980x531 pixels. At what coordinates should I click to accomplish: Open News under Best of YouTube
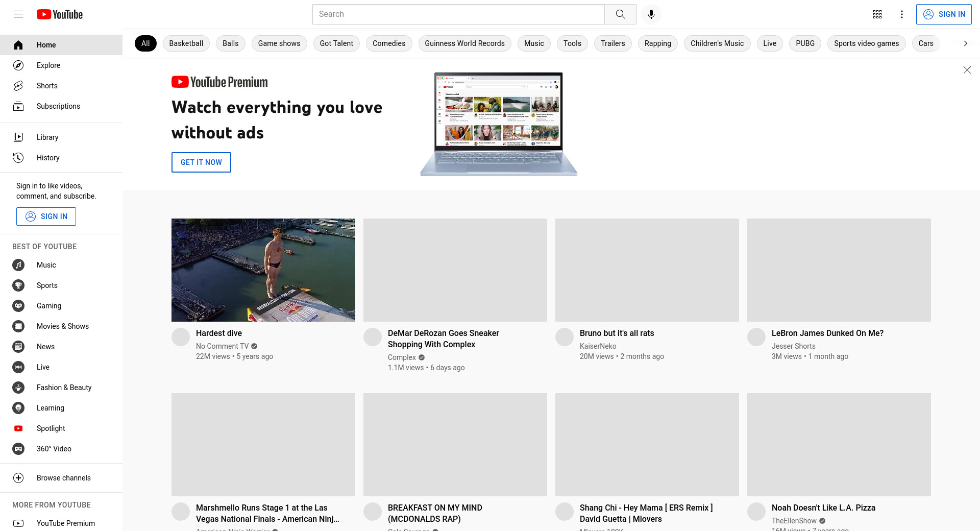(x=61, y=347)
